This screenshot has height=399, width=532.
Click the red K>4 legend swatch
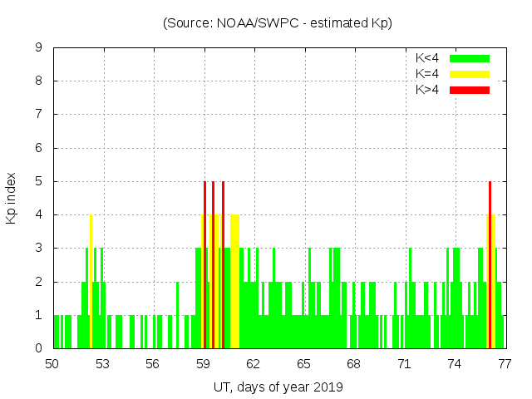coord(470,89)
